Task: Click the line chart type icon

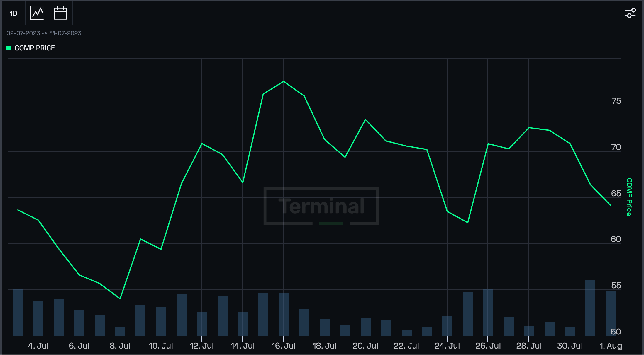Action: click(37, 13)
